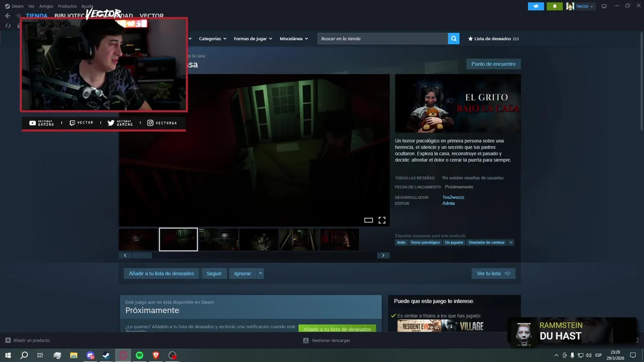
Task: Expand 'Formas de jugar' dropdown
Action: tap(253, 39)
